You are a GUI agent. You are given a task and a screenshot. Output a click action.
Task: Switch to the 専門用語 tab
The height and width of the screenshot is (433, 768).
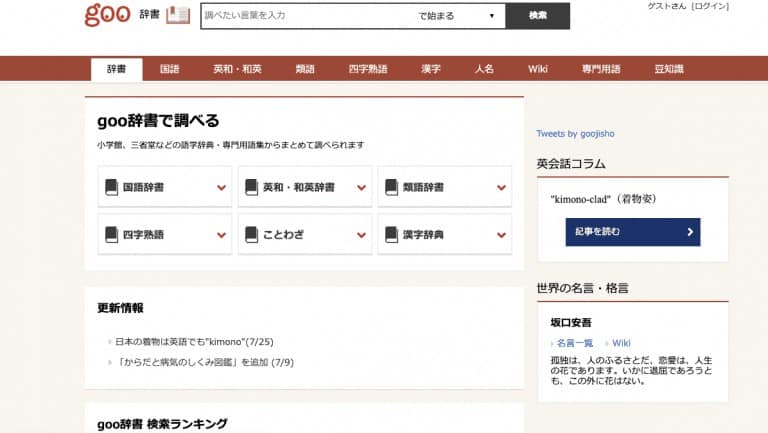(x=601, y=69)
